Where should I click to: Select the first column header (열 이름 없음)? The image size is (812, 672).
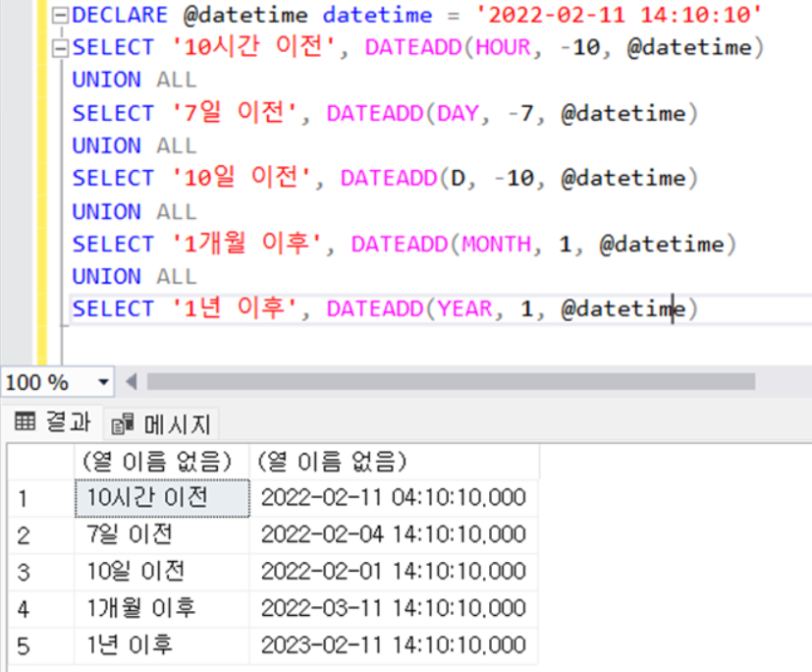tap(162, 461)
